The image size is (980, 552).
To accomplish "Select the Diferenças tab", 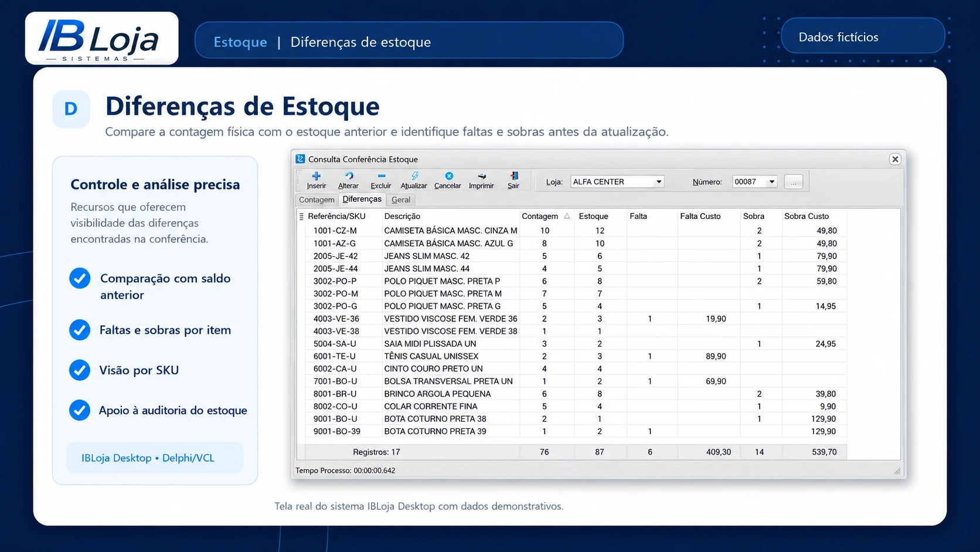I will (x=362, y=199).
